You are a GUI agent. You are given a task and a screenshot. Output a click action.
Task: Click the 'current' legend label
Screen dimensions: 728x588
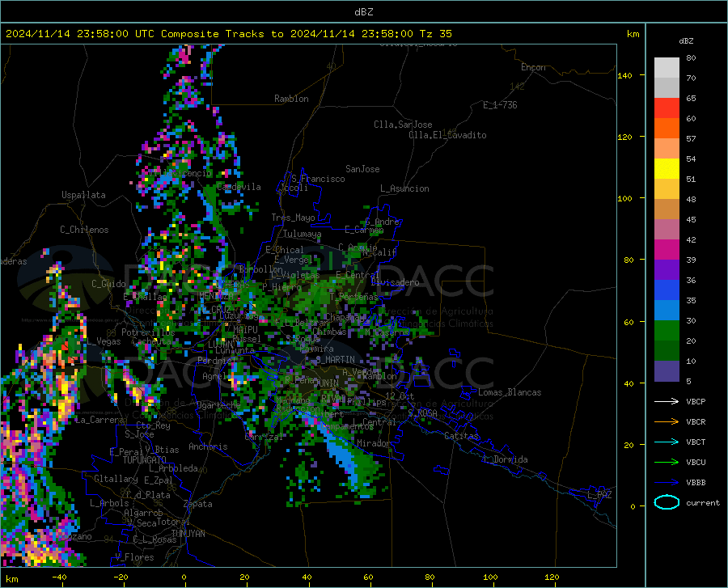pyautogui.click(x=703, y=502)
